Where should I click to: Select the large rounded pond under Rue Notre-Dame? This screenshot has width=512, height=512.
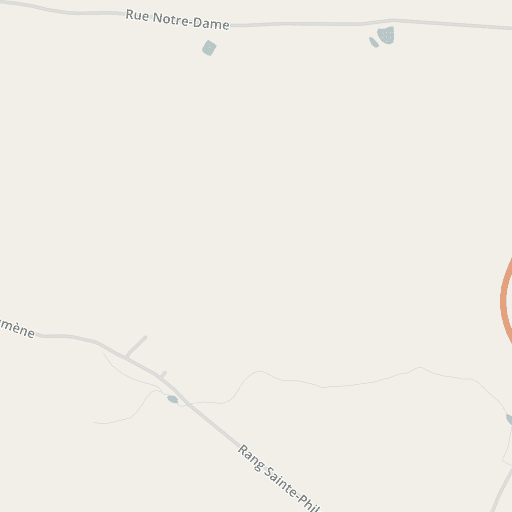(x=386, y=35)
